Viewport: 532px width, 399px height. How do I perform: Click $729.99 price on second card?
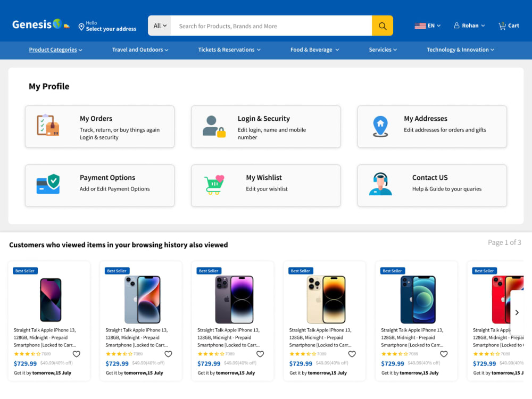coord(117,364)
